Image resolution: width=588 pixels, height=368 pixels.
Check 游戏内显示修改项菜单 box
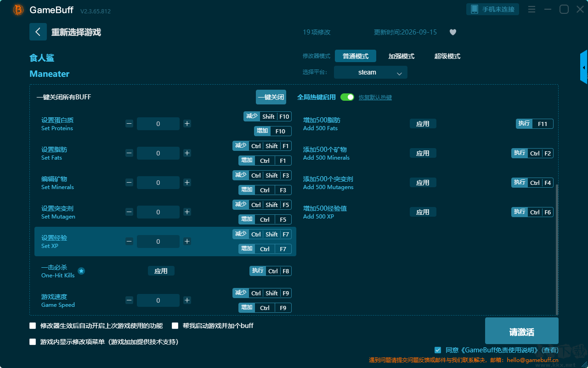click(33, 342)
